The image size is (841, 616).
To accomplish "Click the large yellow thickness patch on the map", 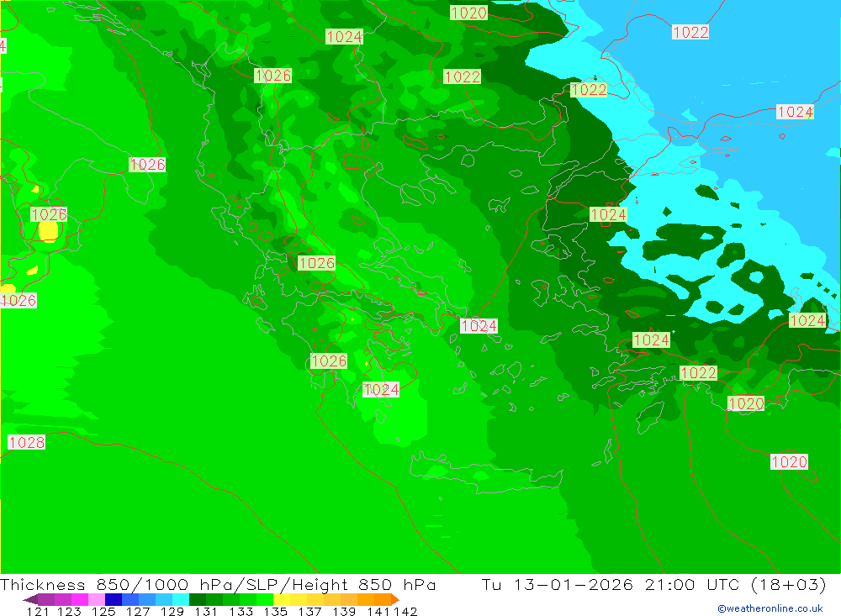I will [48, 232].
